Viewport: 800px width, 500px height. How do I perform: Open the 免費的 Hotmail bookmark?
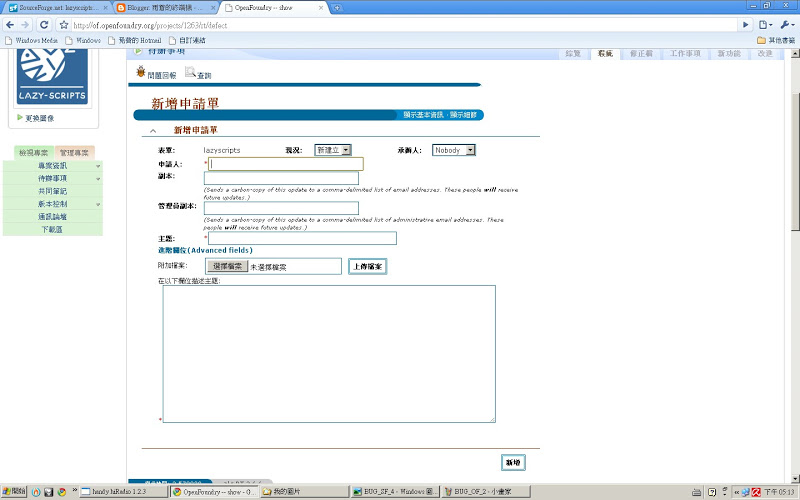click(135, 40)
